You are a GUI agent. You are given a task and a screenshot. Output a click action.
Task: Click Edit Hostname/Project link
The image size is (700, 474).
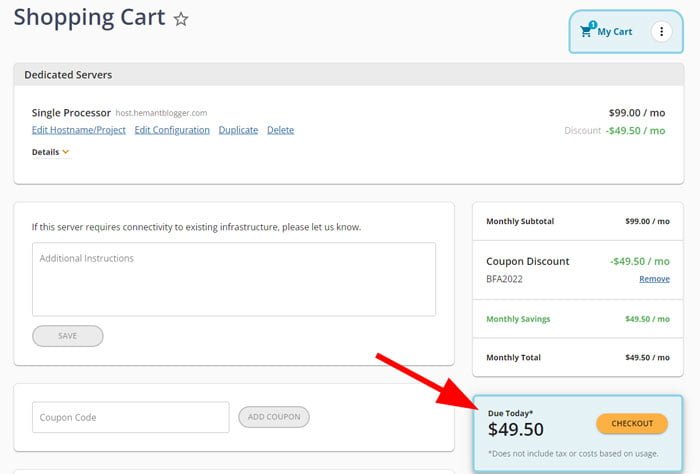coord(79,130)
